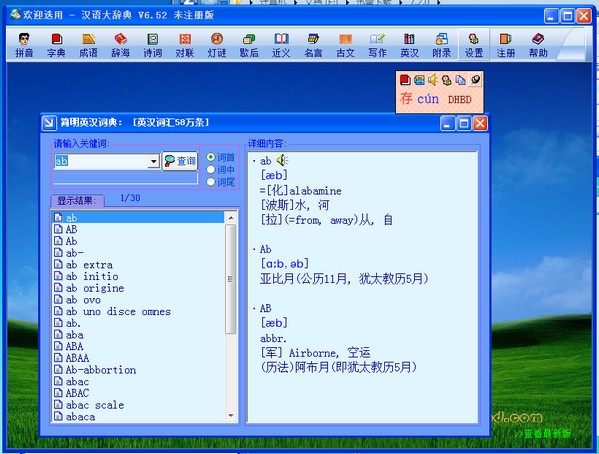The height and width of the screenshot is (454, 599).
Task: Select result entry abac scale
Action: pos(95,405)
